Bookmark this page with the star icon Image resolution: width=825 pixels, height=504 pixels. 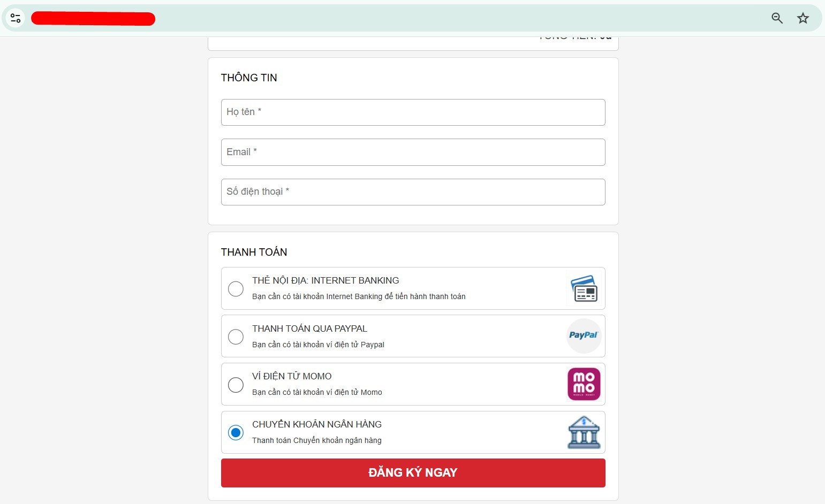803,18
